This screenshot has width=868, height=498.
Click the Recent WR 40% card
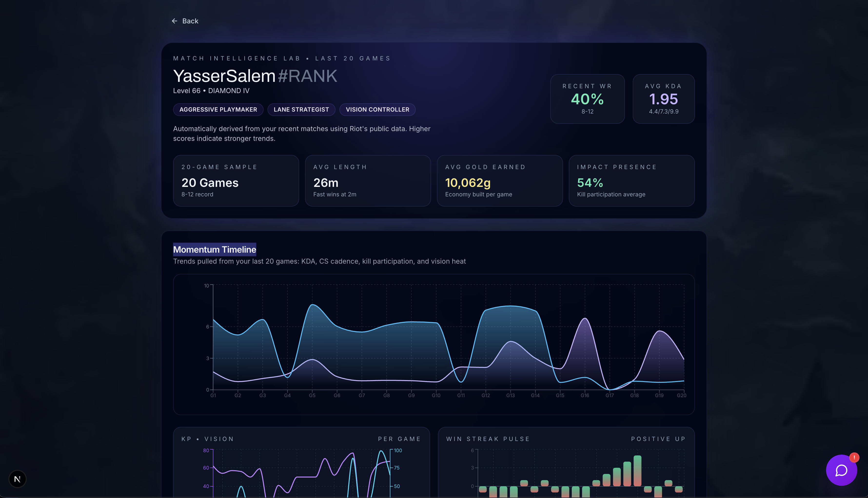pyautogui.click(x=587, y=99)
